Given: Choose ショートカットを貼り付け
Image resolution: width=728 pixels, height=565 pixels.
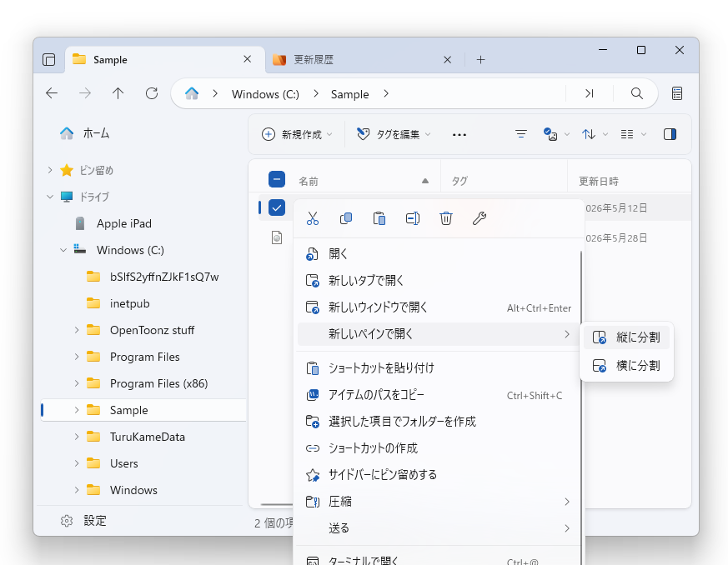Looking at the screenshot, I should coord(439,368).
